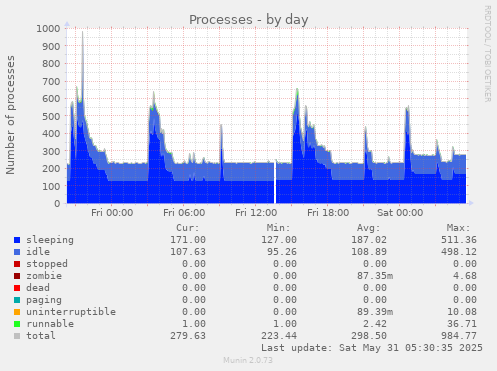Click the stopped legend color swatch

[x=17, y=264]
